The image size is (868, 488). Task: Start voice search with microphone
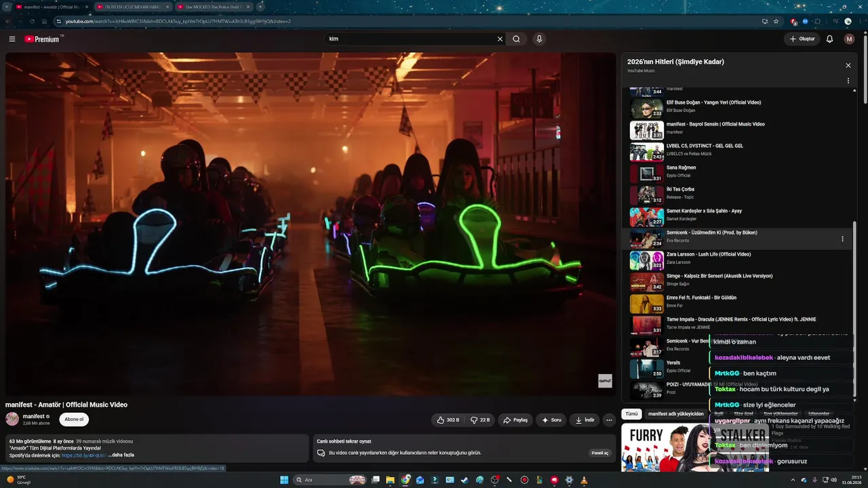pos(539,39)
